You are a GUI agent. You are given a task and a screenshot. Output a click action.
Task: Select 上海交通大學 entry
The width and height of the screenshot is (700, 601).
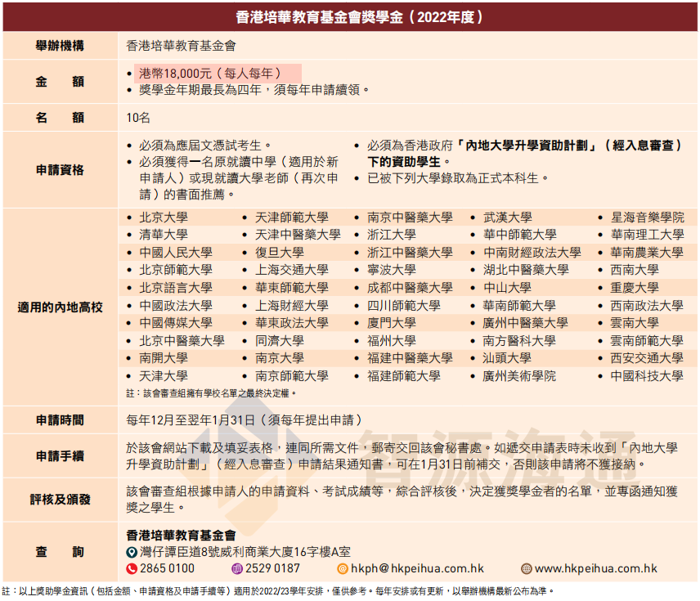[292, 270]
